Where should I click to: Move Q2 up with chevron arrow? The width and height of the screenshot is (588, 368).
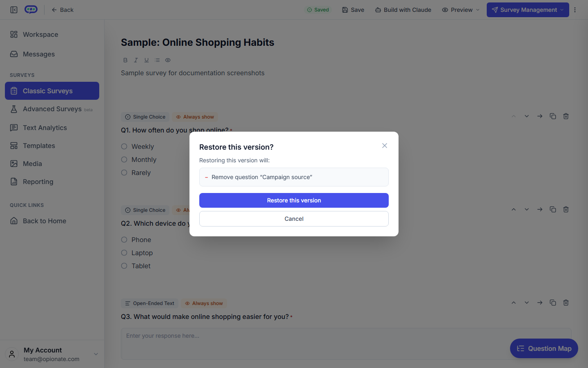coord(514,209)
